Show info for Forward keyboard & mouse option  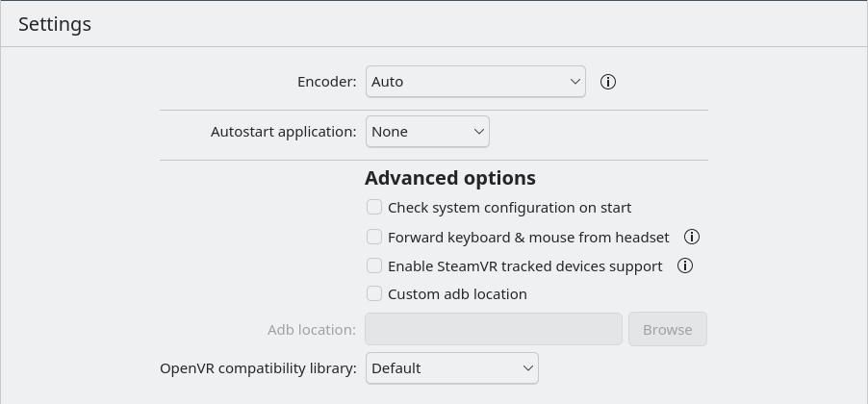tap(691, 237)
